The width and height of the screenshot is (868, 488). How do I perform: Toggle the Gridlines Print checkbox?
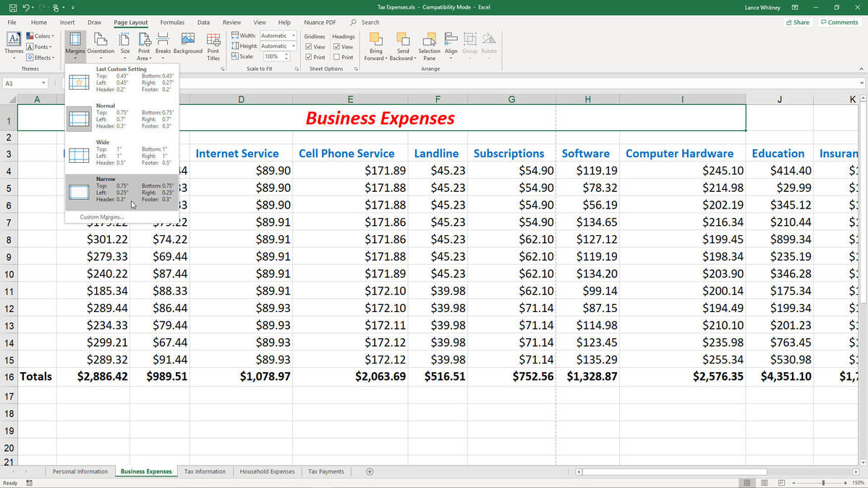click(x=310, y=57)
